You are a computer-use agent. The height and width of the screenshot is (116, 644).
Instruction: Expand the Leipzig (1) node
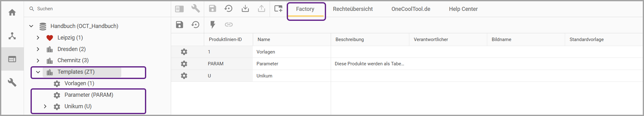[38, 38]
